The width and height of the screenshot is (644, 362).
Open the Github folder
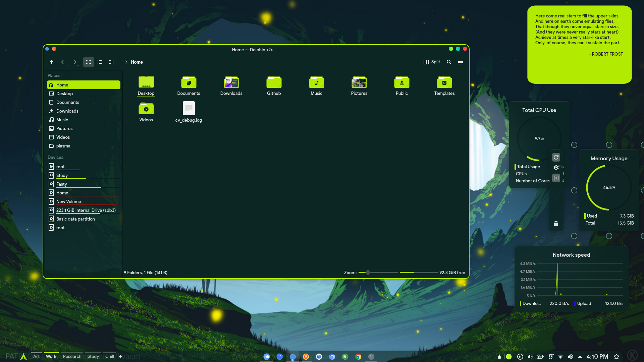coord(274,86)
